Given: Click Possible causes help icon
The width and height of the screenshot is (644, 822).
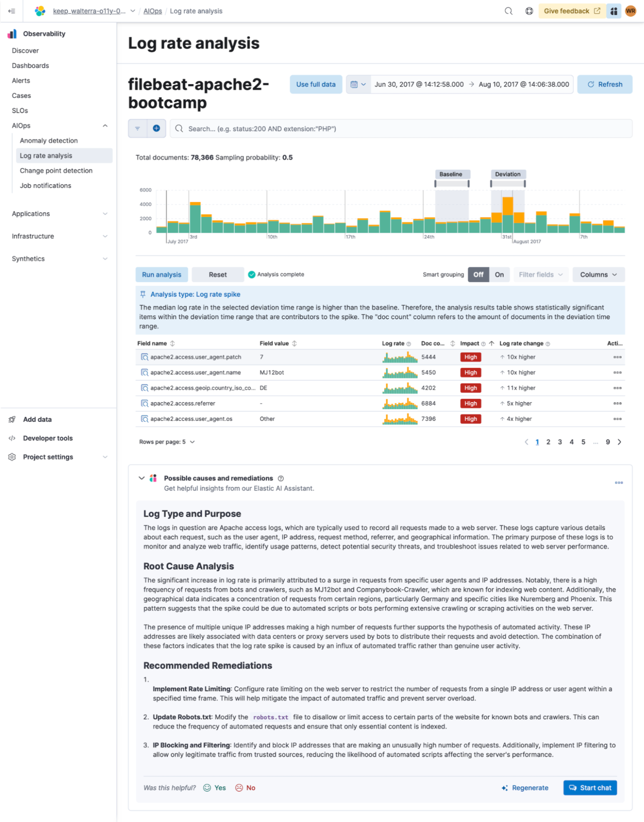Looking at the screenshot, I should click(x=281, y=478).
